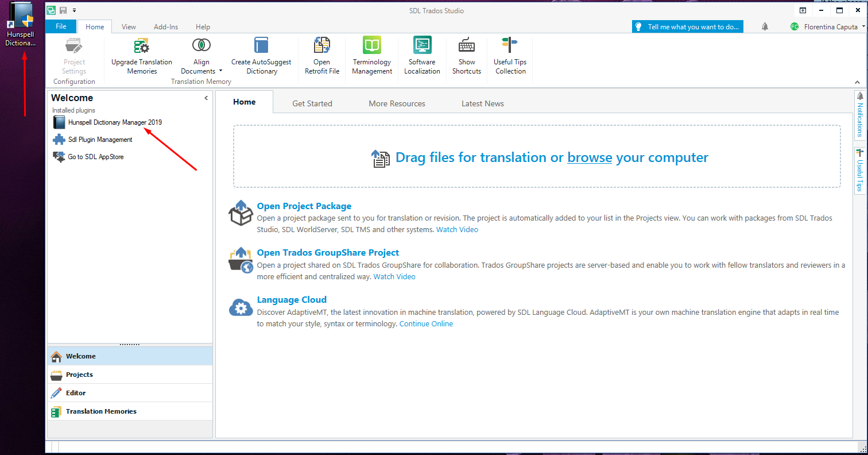
Task: Click the Florentina Caputa account name
Action: (831, 27)
